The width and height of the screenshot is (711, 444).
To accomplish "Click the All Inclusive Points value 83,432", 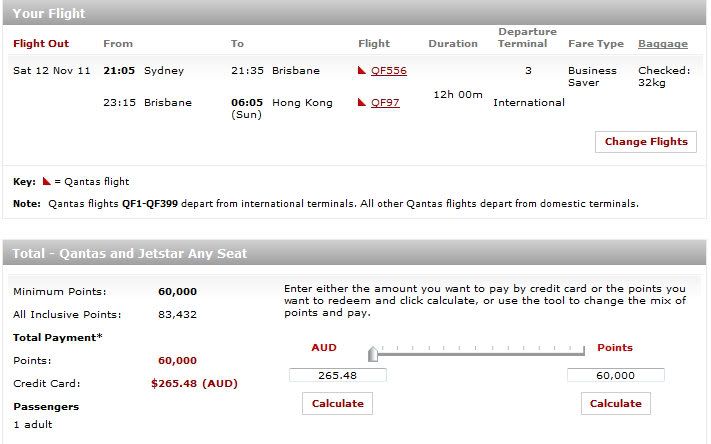I will click(177, 314).
